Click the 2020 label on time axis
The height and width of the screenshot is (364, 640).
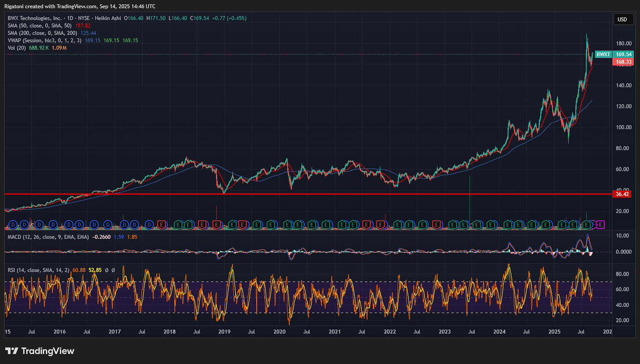(280, 333)
